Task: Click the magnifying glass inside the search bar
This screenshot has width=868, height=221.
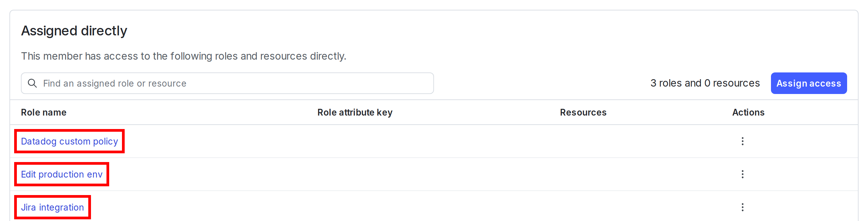Action: click(33, 83)
